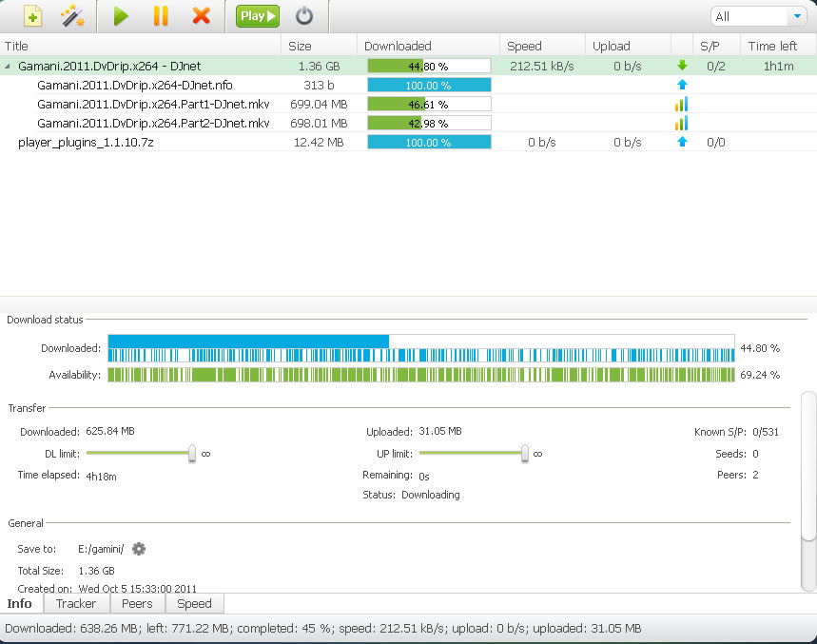This screenshot has width=817, height=644.
Task: Switch to the Tracker tab
Action: (76, 603)
